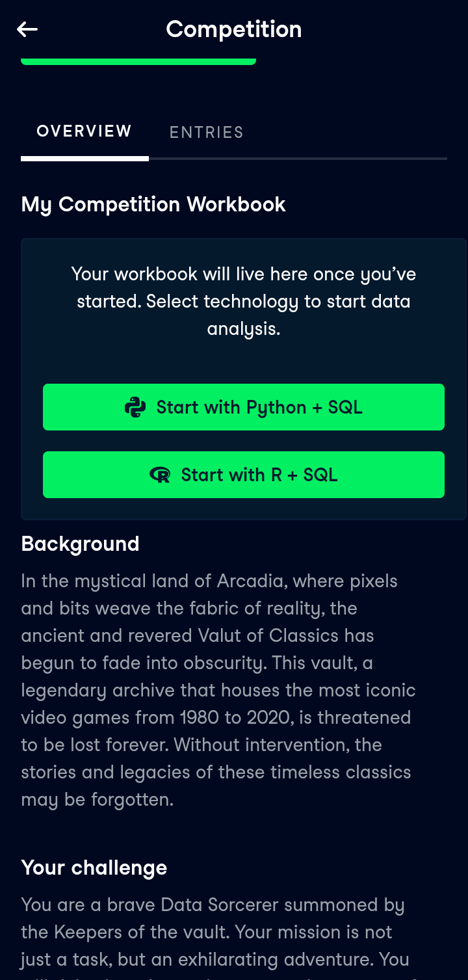Click the Your challenge heading
Screen dimensions: 468x980
[94, 867]
